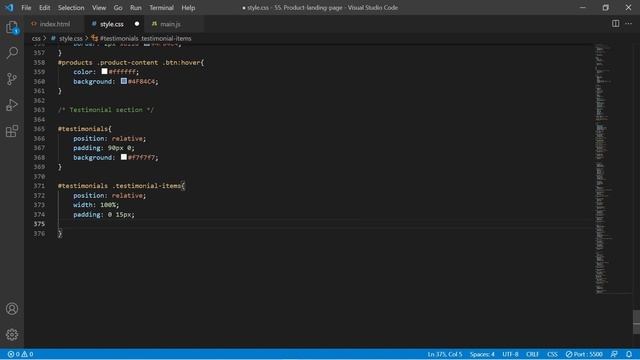The height and width of the screenshot is (360, 640).
Task: Click the width: 100% declaration
Action: click(x=96, y=205)
